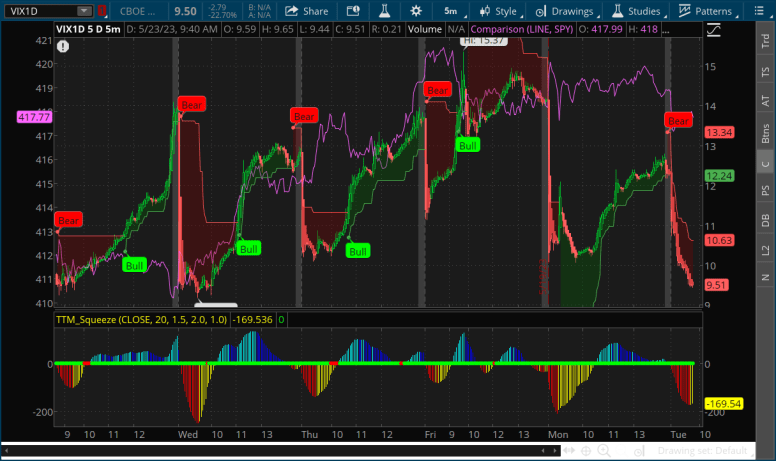The width and height of the screenshot is (776, 461).
Task: Click the 417.77 pink price bubble
Action: pos(34,117)
